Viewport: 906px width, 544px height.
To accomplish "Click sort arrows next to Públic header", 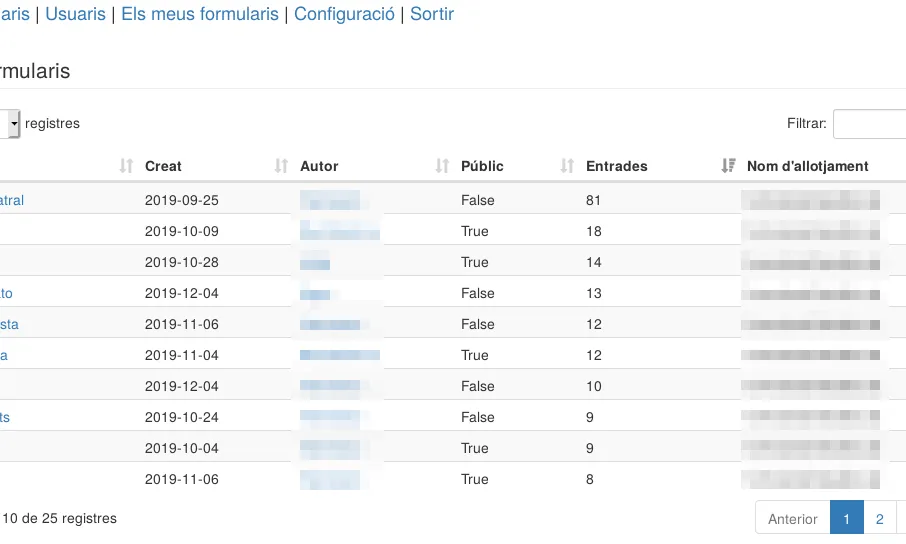I will (567, 166).
